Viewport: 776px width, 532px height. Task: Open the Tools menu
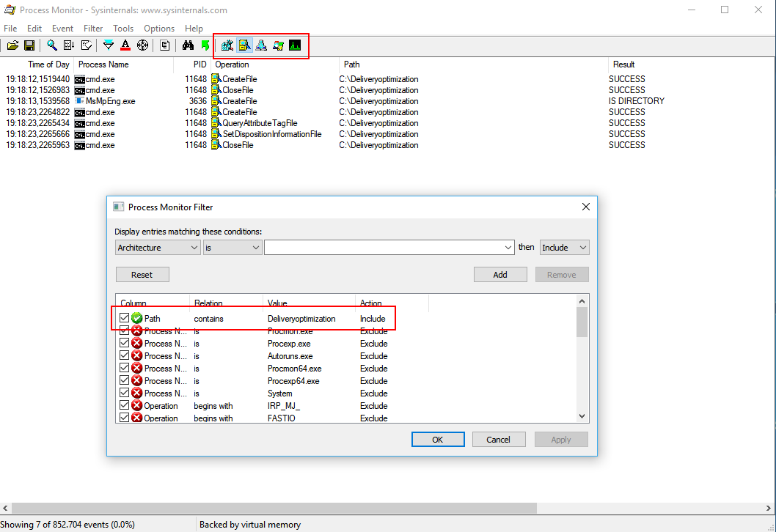(123, 28)
